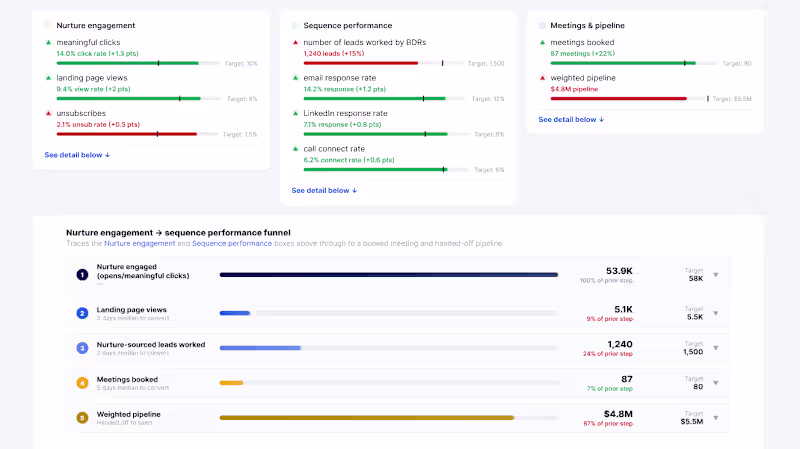
Task: Click the '1,240 leads (+15%)' value
Action: (334, 54)
